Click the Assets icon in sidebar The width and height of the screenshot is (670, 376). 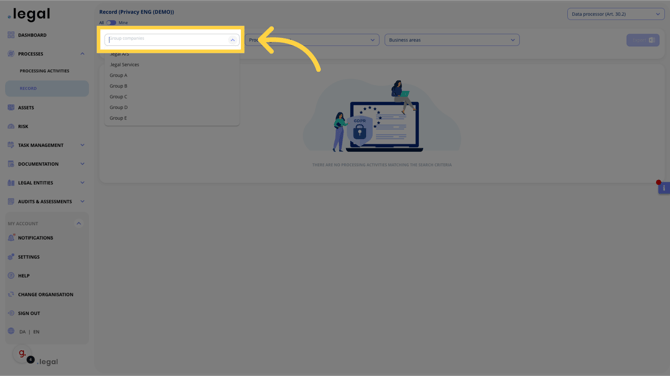[x=11, y=108]
